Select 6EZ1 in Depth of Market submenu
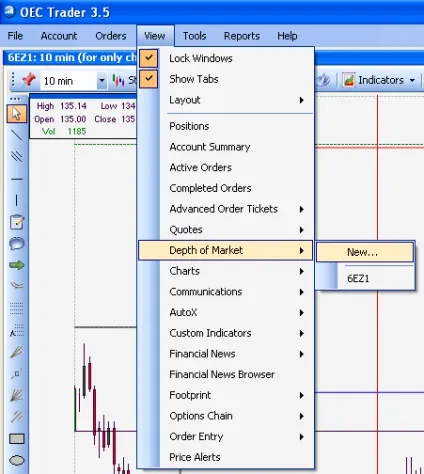 point(365,278)
